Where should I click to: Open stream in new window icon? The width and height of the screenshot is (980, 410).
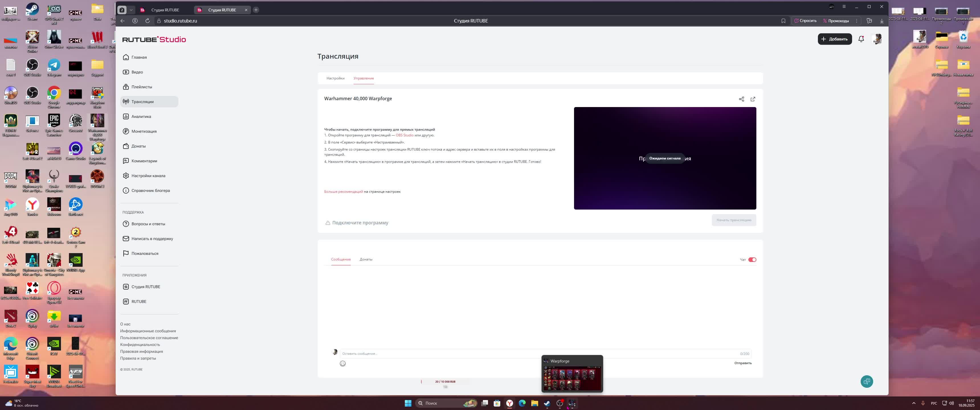(x=752, y=99)
